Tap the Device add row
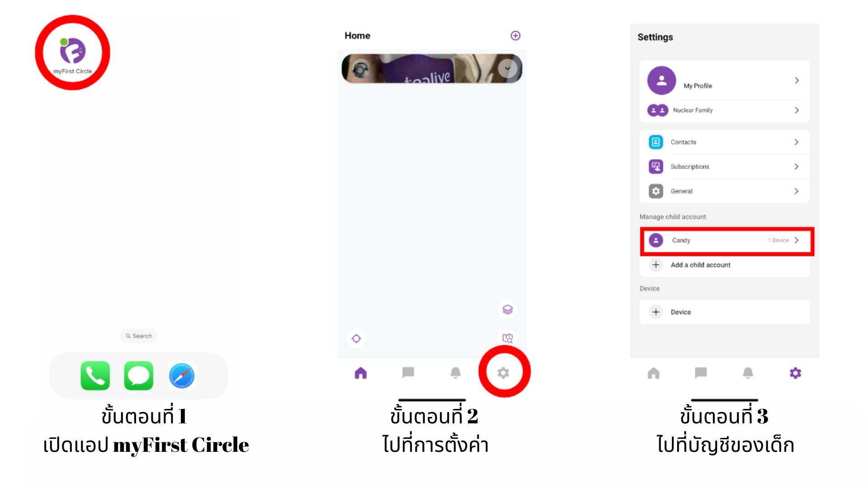868x488 pixels. [724, 312]
